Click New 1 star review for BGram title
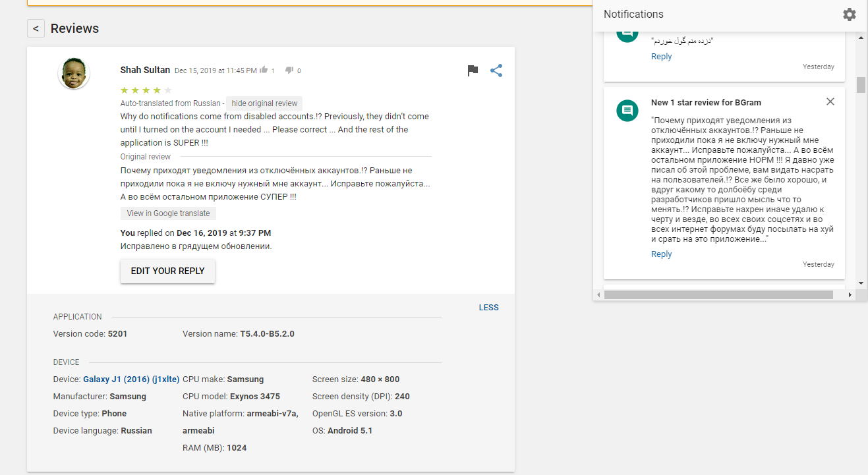Image resolution: width=868 pixels, height=475 pixels. tap(706, 103)
